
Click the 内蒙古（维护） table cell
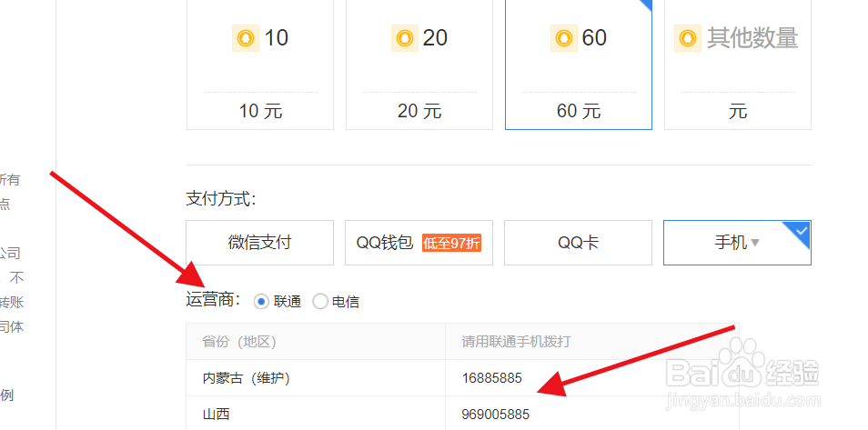point(316,378)
